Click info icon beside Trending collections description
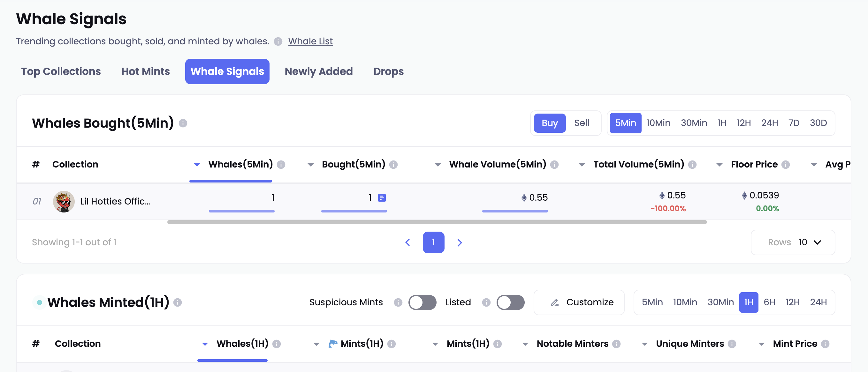 point(278,41)
